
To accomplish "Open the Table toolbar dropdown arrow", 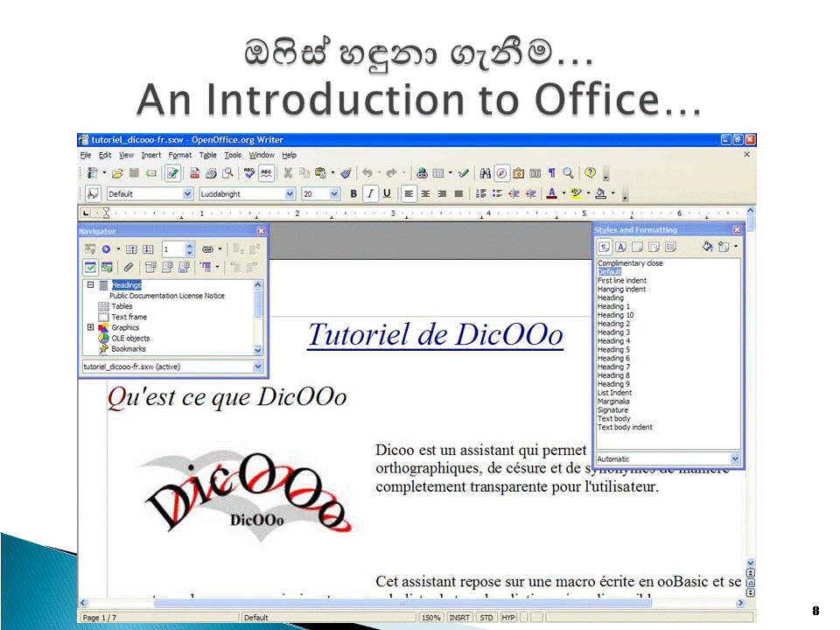I will click(450, 173).
